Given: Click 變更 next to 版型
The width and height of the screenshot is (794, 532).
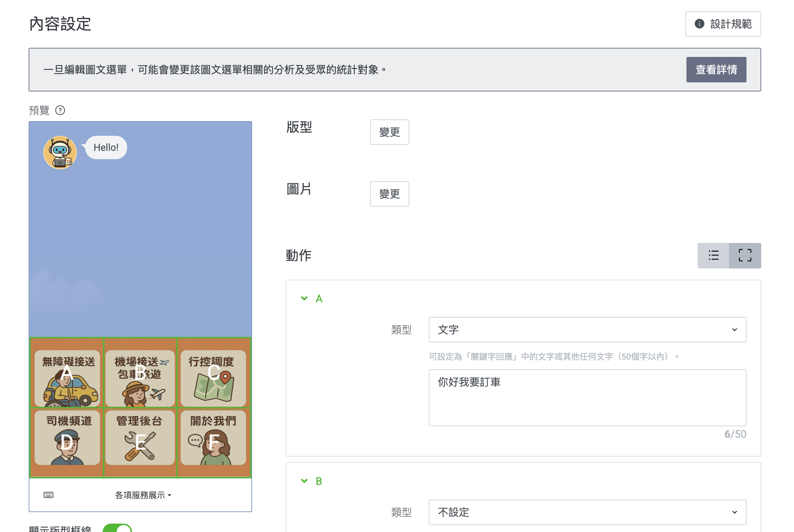Looking at the screenshot, I should tap(389, 132).
